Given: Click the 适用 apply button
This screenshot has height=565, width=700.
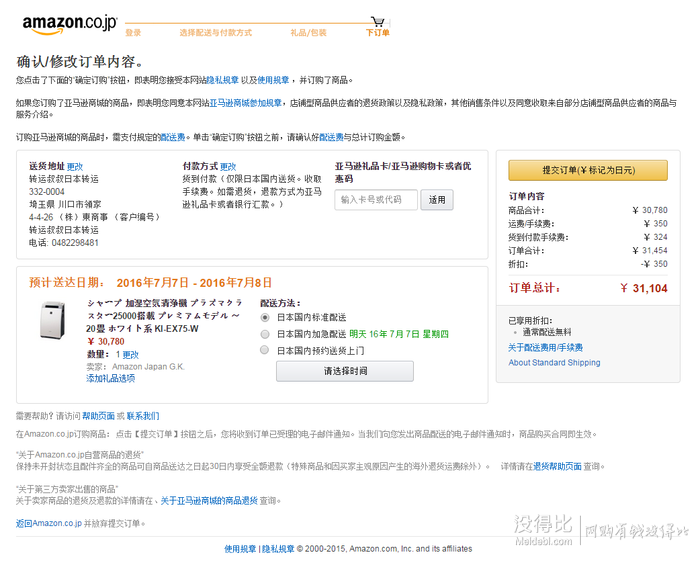Looking at the screenshot, I should click(x=437, y=199).
